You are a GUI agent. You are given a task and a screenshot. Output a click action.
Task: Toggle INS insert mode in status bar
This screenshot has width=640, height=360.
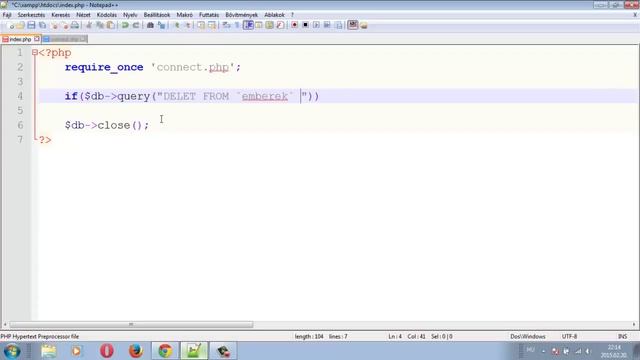pyautogui.click(x=622, y=337)
